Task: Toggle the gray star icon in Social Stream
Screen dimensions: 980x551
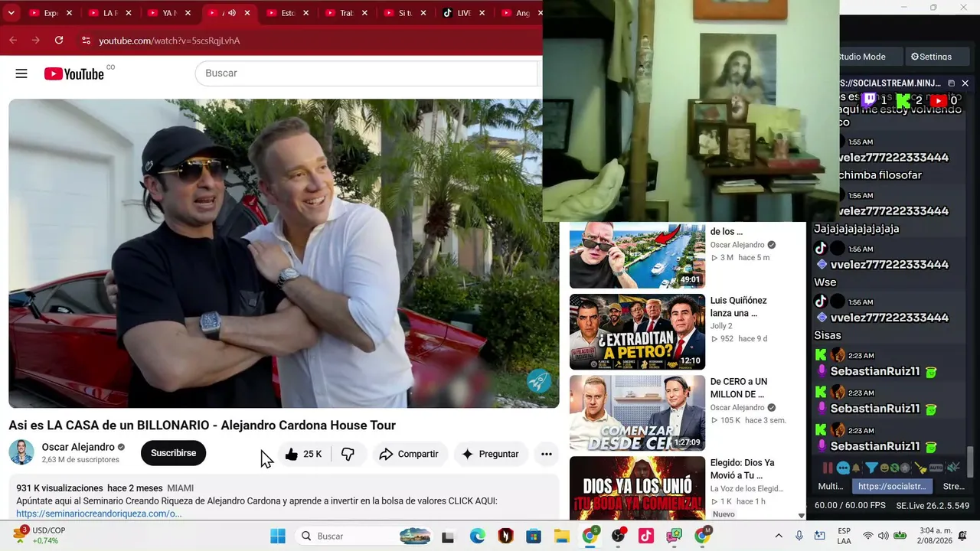Action: click(905, 468)
